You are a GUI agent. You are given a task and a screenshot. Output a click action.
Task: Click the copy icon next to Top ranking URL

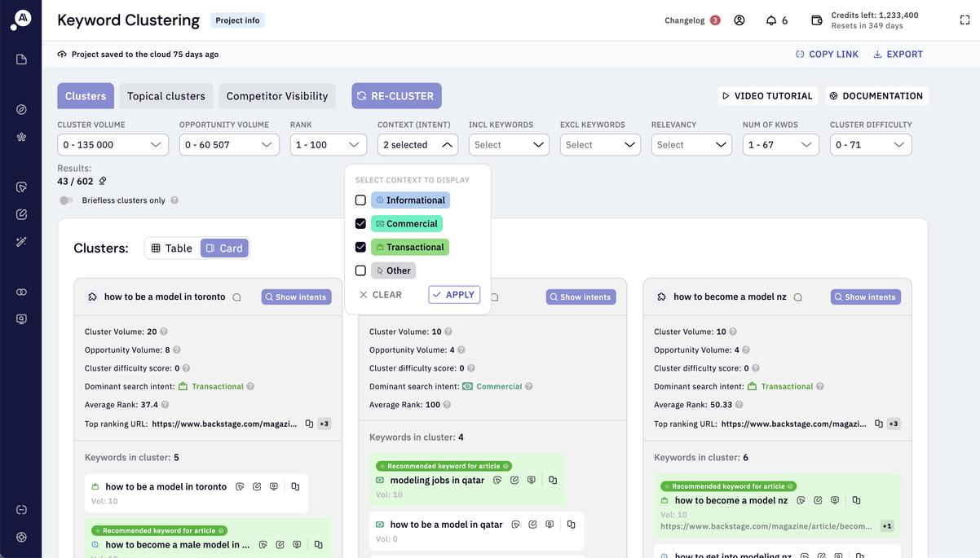pos(309,424)
